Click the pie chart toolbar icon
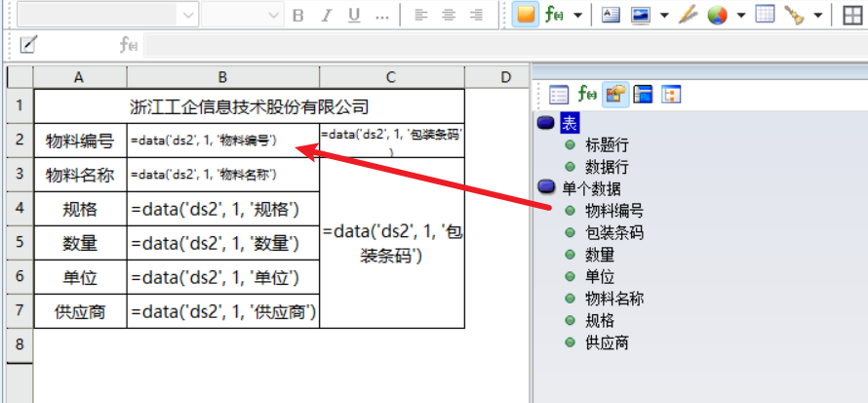 [x=717, y=15]
